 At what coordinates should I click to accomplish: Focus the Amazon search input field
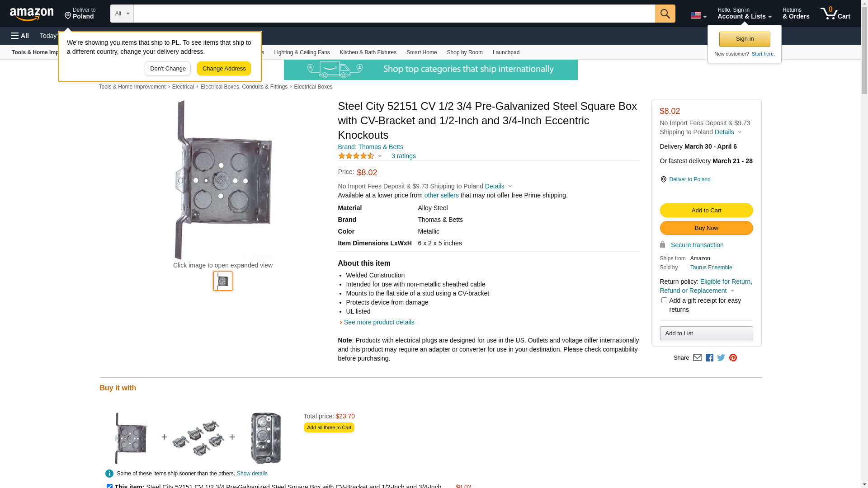click(x=394, y=14)
